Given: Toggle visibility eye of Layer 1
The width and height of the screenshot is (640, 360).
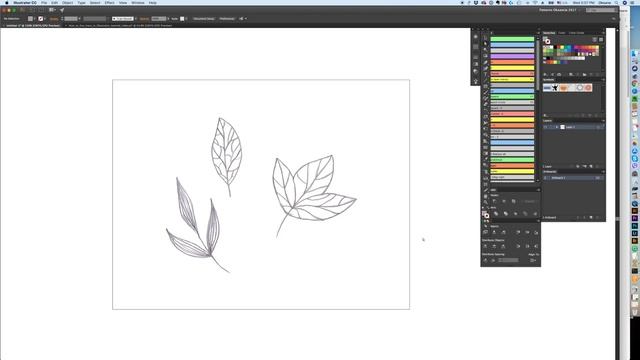Looking at the screenshot, I should click(545, 127).
